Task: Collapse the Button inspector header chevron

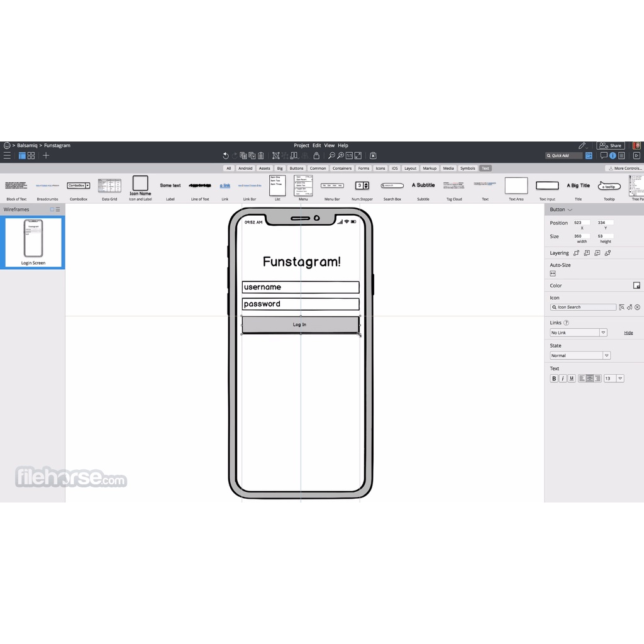Action: (x=570, y=209)
